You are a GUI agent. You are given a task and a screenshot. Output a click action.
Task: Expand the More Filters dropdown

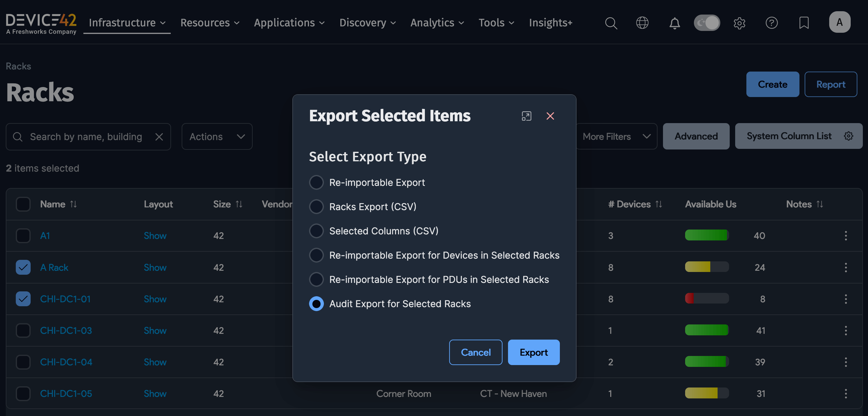pyautogui.click(x=616, y=136)
